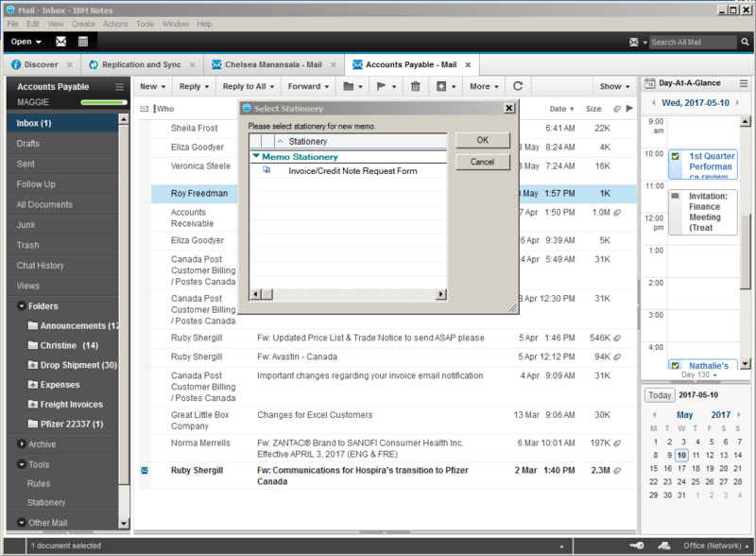
Task: Click the follow-up flag icon in toolbar
Action: point(381,86)
